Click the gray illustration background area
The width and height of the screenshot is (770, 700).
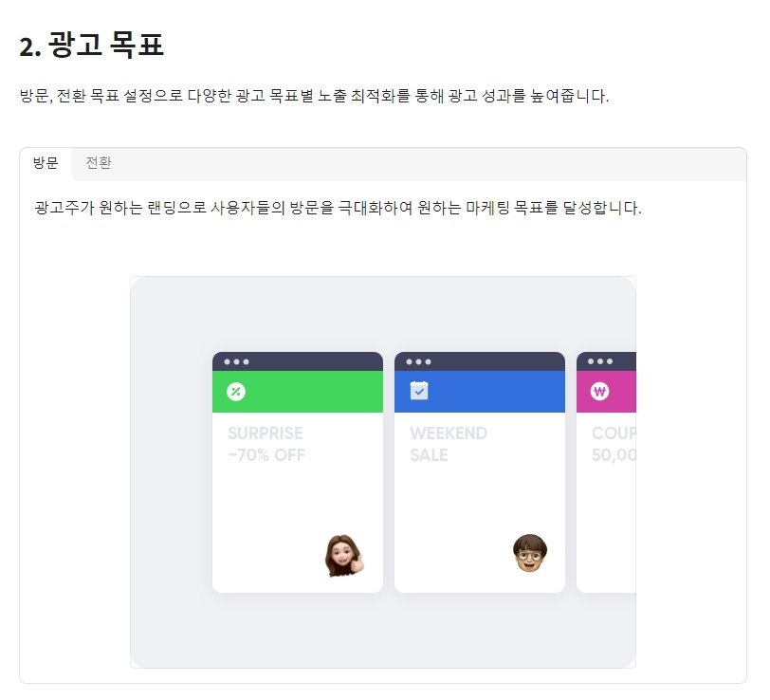click(171, 474)
